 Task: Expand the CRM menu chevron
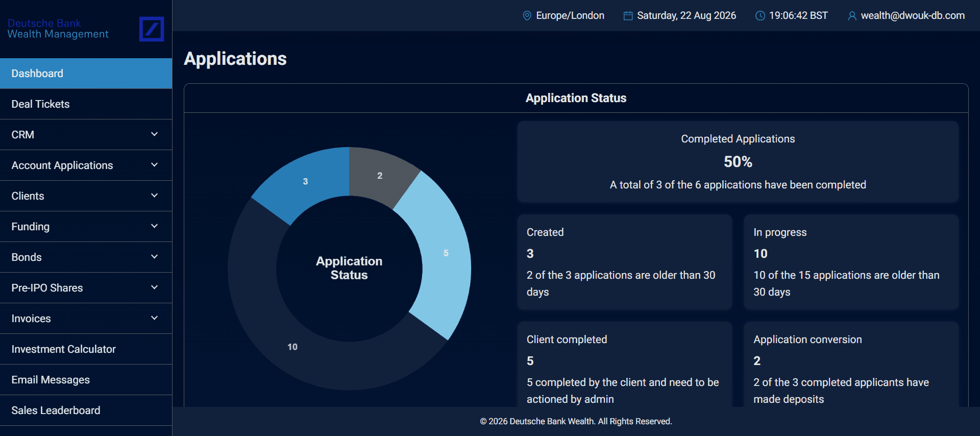(155, 134)
